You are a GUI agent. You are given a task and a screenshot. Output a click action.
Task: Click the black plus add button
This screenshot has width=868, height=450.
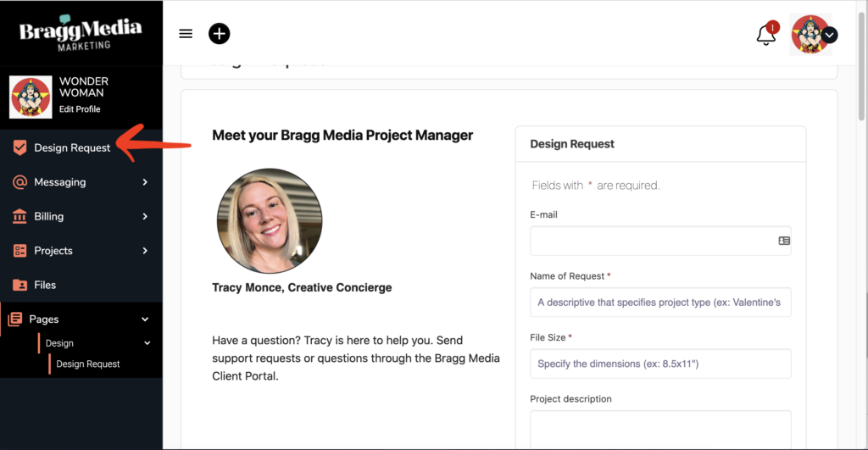click(x=220, y=34)
